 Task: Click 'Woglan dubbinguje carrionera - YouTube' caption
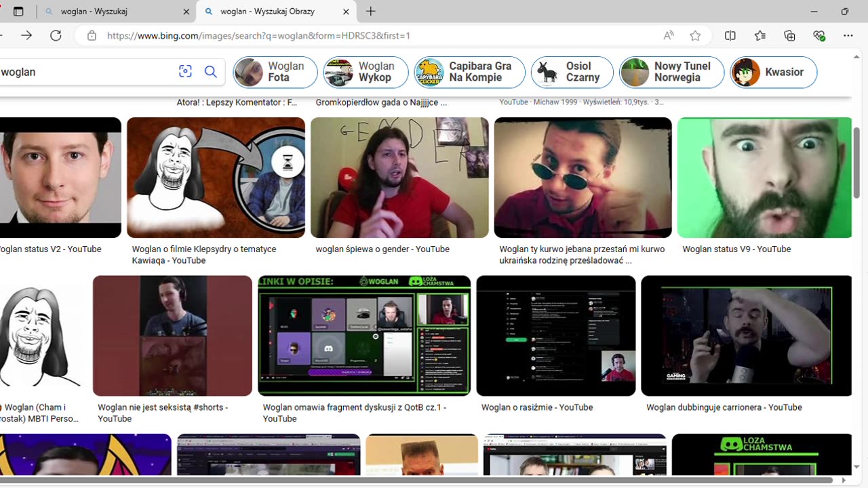724,407
